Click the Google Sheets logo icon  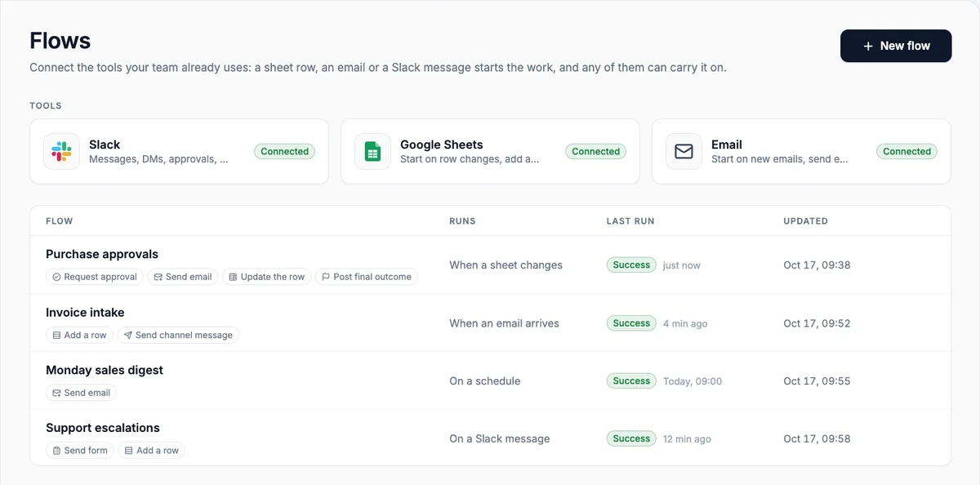point(372,152)
